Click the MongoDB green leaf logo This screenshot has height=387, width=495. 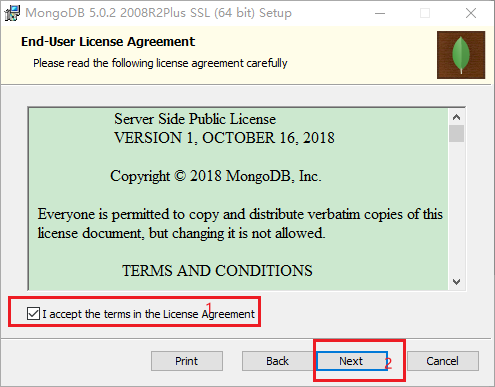tap(461, 55)
